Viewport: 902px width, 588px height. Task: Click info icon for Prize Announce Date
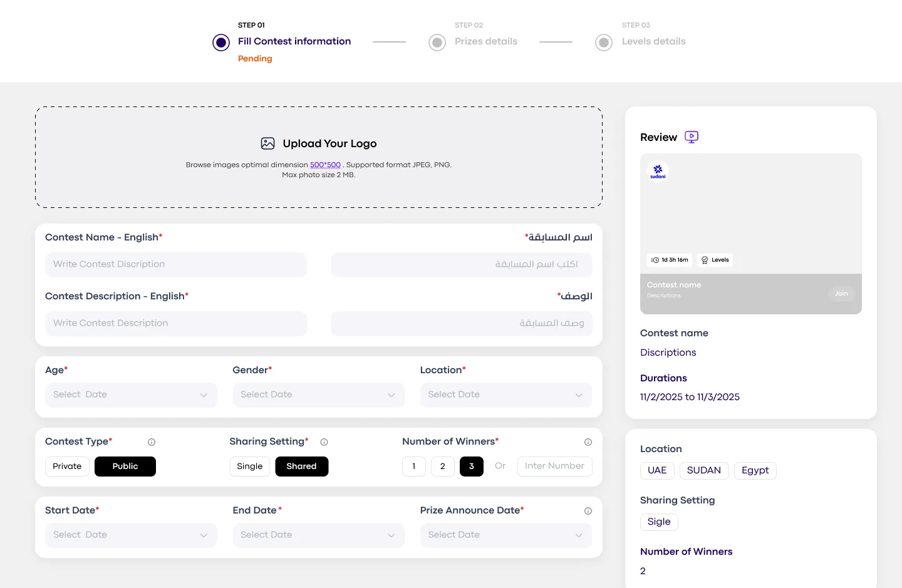(588, 511)
